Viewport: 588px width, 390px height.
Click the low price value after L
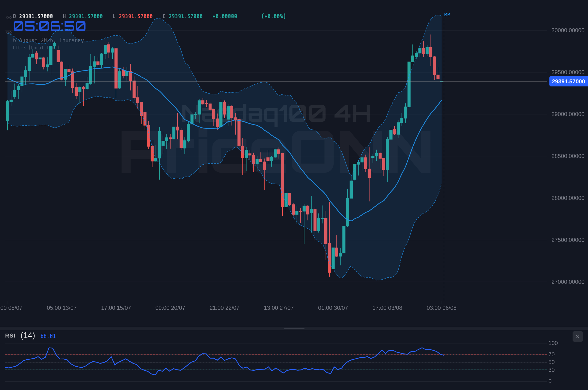pyautogui.click(x=136, y=16)
